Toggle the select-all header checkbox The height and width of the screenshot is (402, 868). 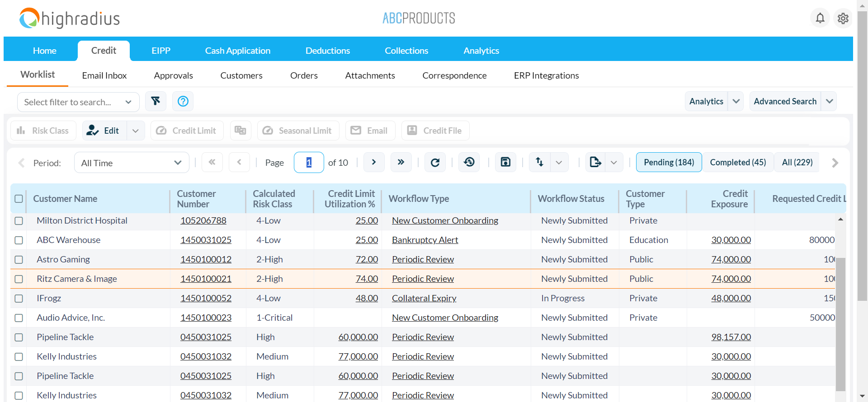click(x=19, y=199)
